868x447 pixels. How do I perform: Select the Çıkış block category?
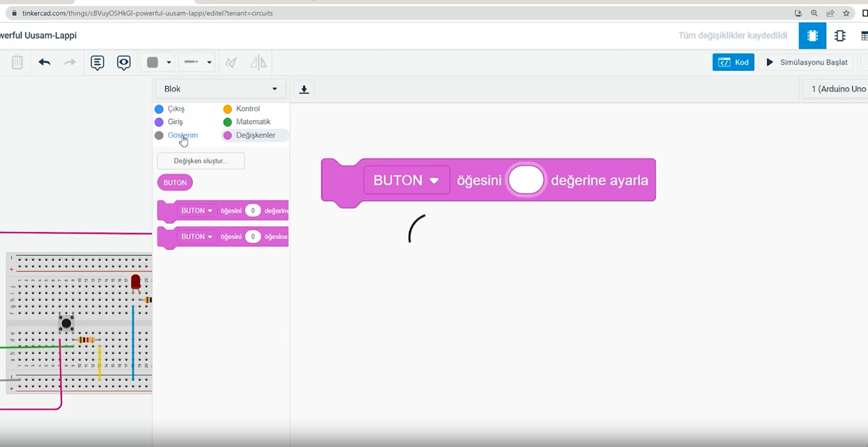[x=176, y=109]
